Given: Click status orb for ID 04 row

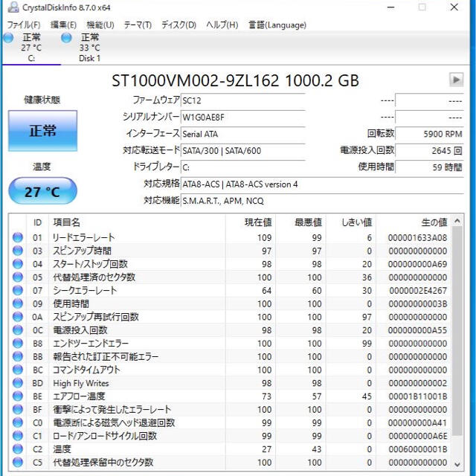Looking at the screenshot, I should point(18,264).
